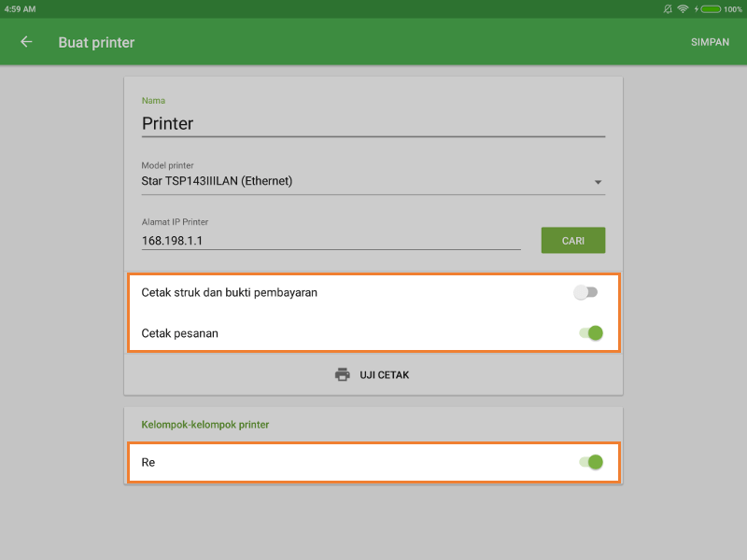The image size is (747, 560).
Task: Run UJI CETAK test print
Action: point(373,375)
